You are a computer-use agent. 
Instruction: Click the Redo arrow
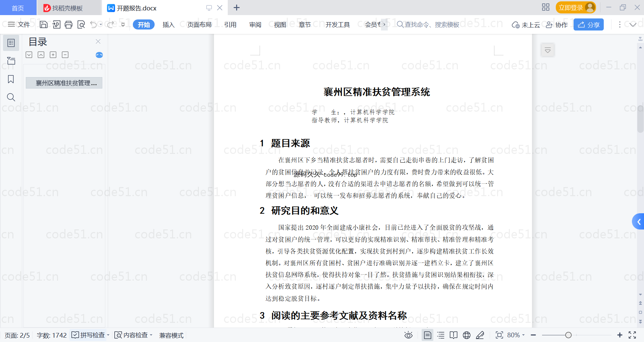pyautogui.click(x=110, y=24)
